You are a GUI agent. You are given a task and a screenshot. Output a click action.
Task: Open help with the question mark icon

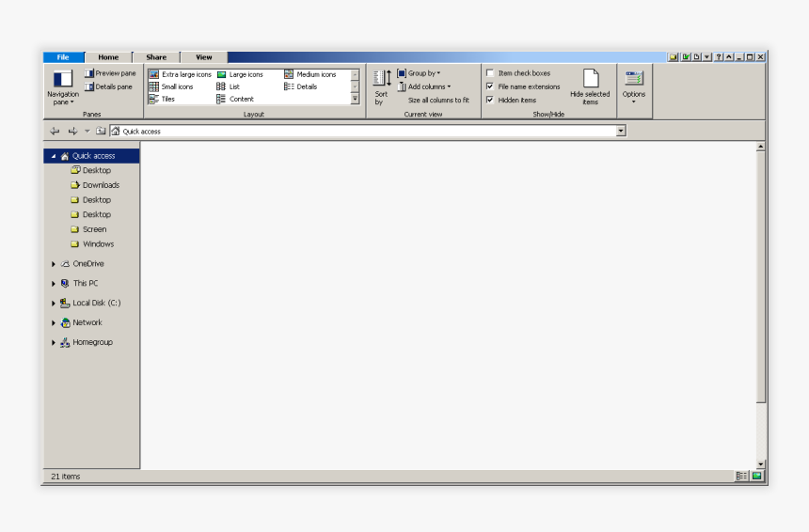click(719, 57)
